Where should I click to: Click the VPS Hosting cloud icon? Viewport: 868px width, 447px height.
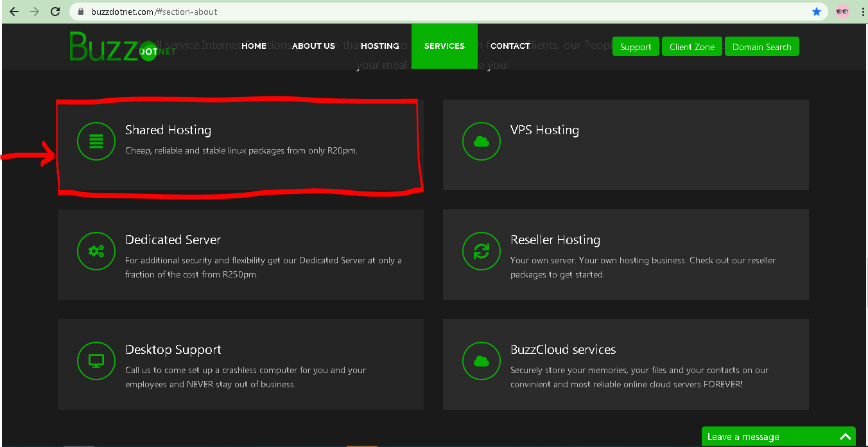coord(482,141)
